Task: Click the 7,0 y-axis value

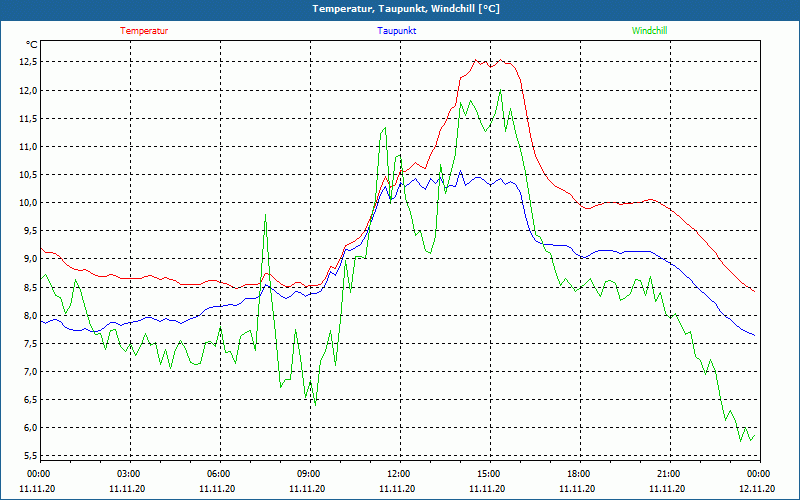Action: (x=31, y=371)
